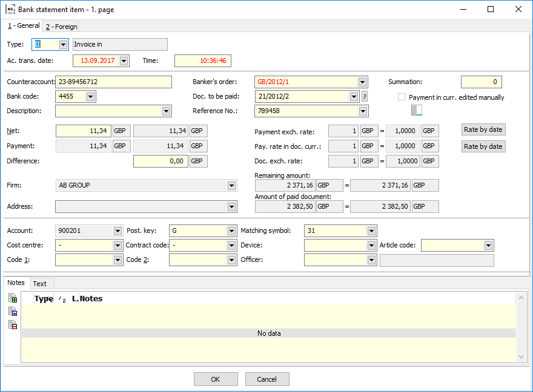Click the add new note icon

point(13,298)
